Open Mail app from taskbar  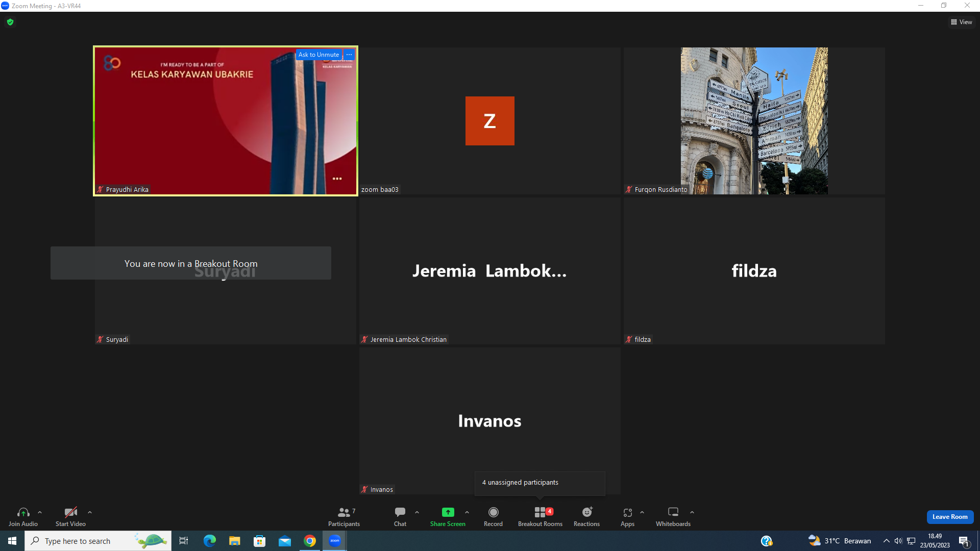[285, 541]
